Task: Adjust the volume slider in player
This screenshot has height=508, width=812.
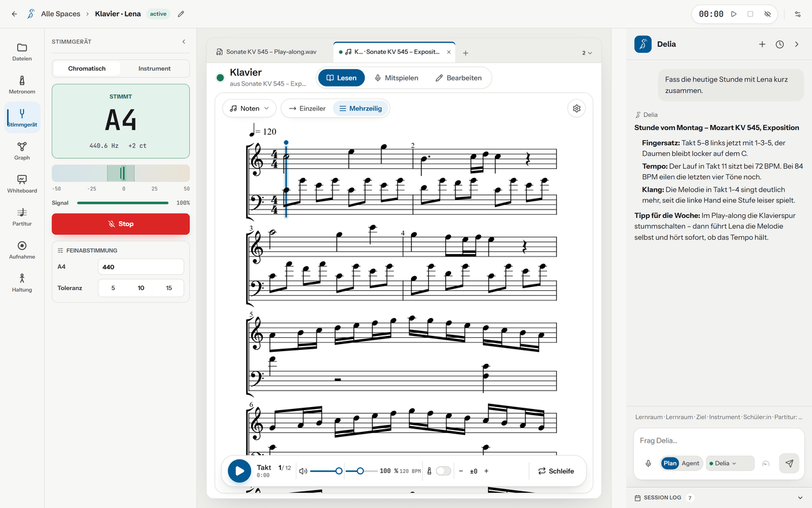Action: tap(327, 471)
